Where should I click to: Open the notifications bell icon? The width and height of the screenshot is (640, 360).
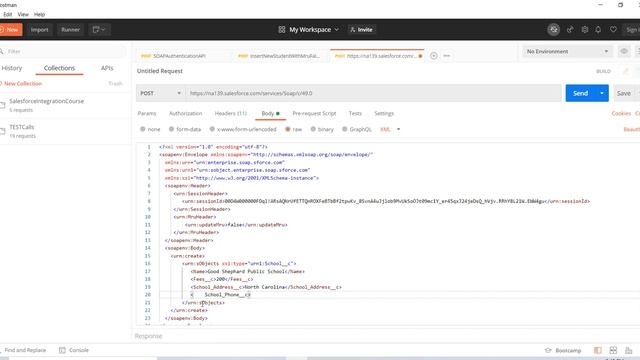point(598,29)
